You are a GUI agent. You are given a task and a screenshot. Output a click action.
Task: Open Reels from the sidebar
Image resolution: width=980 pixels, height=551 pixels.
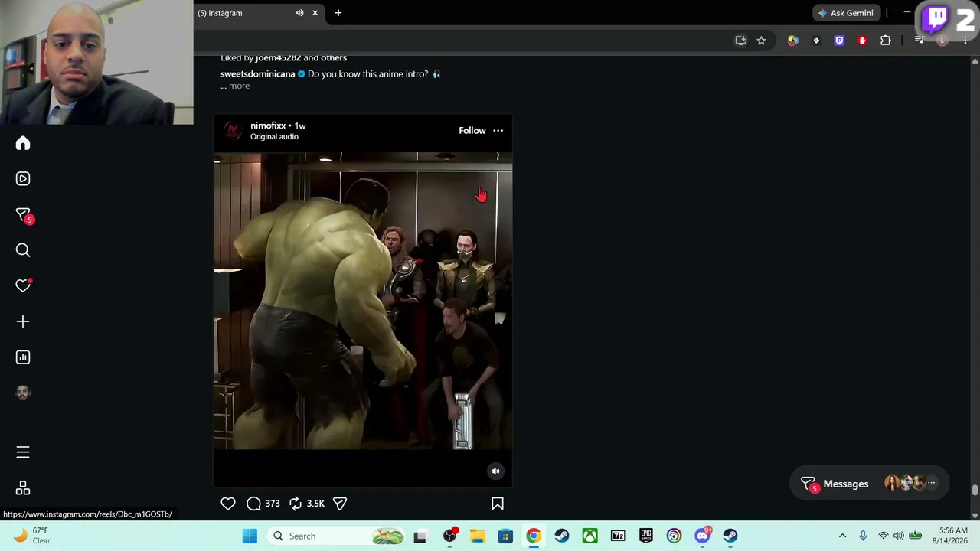(23, 178)
